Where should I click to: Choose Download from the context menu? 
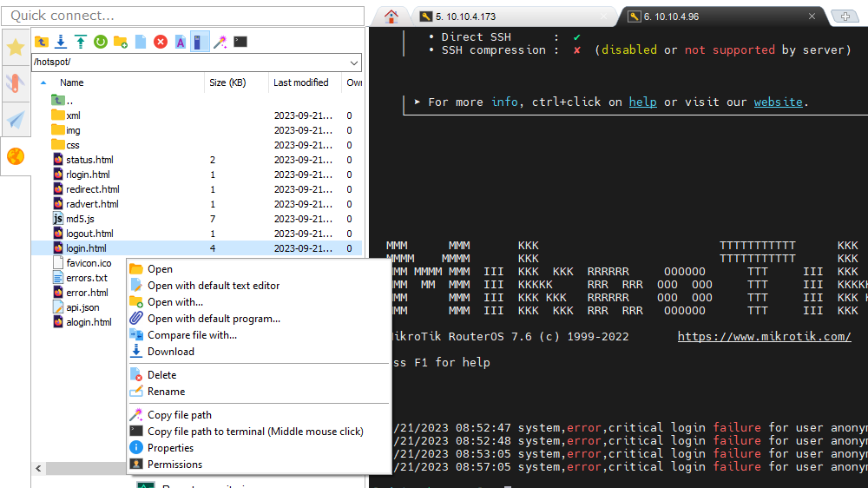[x=170, y=352]
